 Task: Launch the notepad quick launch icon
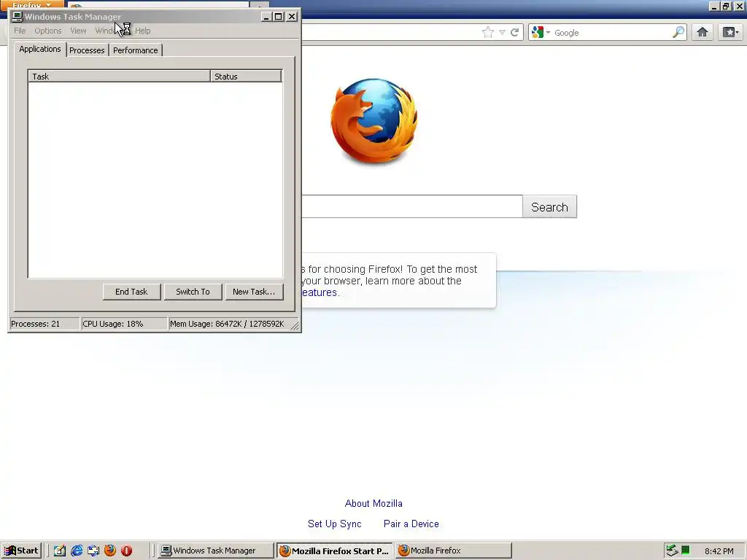coord(60,551)
